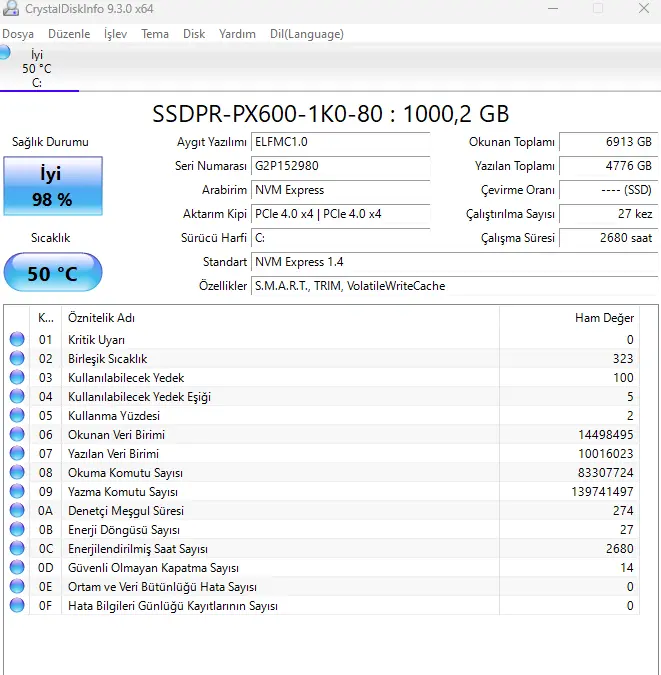This screenshot has height=675, width=661.
Task: Click the Arabirim field NVM Express
Action: (x=340, y=190)
